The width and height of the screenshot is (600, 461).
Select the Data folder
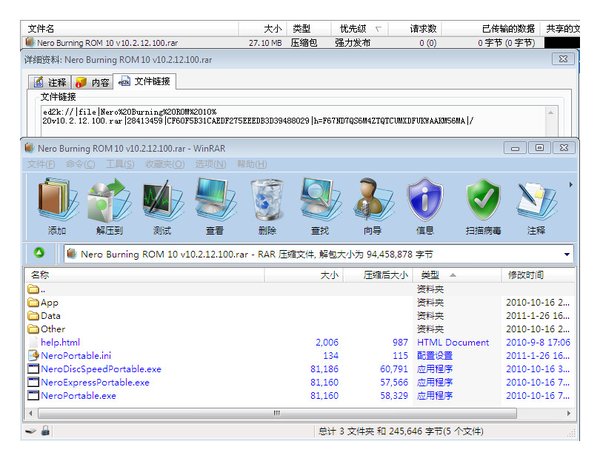(x=300, y=316)
